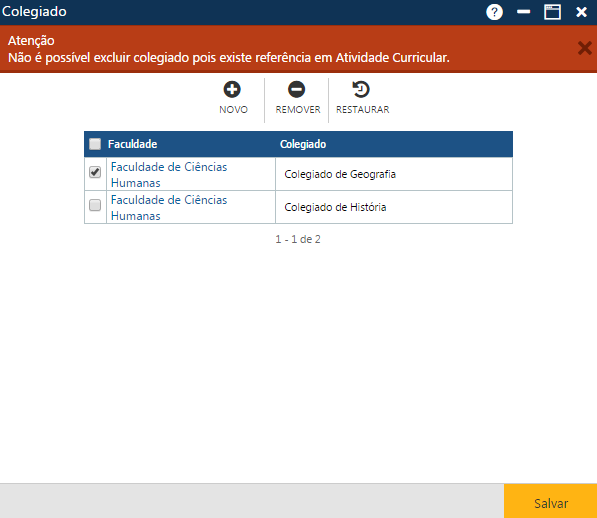The width and height of the screenshot is (597, 518).
Task: Click the NOVO label text
Action: (233, 110)
